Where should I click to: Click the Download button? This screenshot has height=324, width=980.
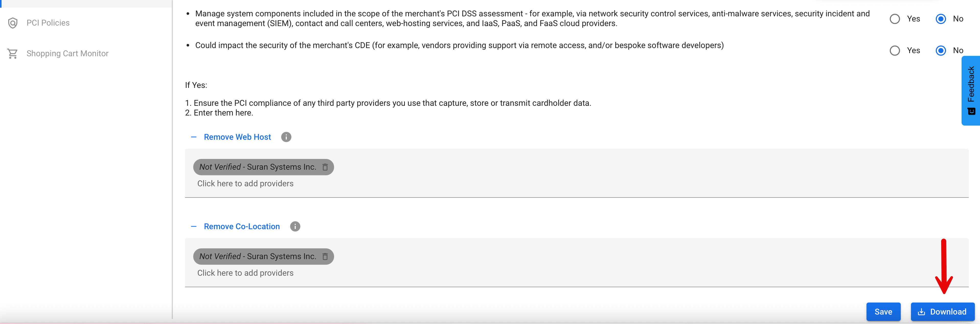click(x=943, y=311)
